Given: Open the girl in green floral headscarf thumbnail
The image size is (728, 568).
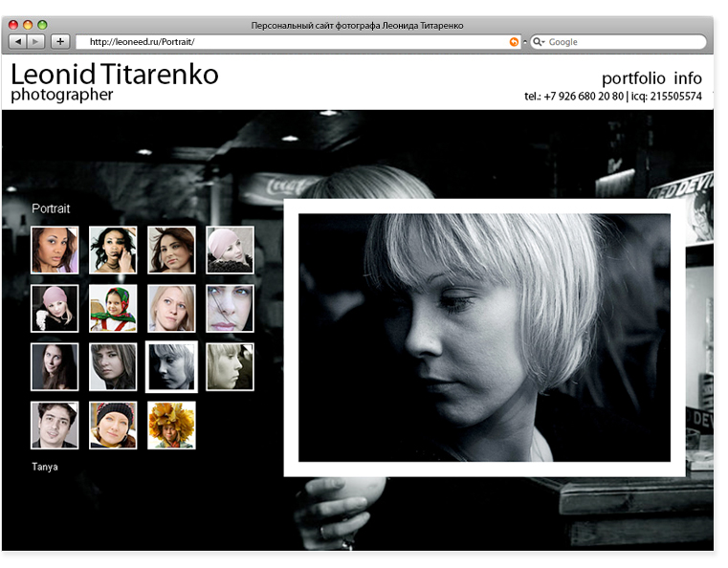Looking at the screenshot, I should tap(113, 308).
